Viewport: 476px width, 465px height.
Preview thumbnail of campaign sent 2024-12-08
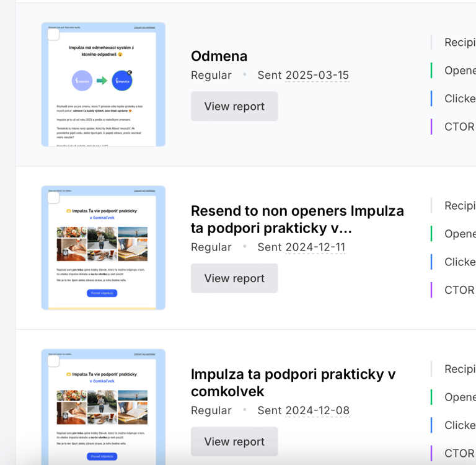point(104,407)
